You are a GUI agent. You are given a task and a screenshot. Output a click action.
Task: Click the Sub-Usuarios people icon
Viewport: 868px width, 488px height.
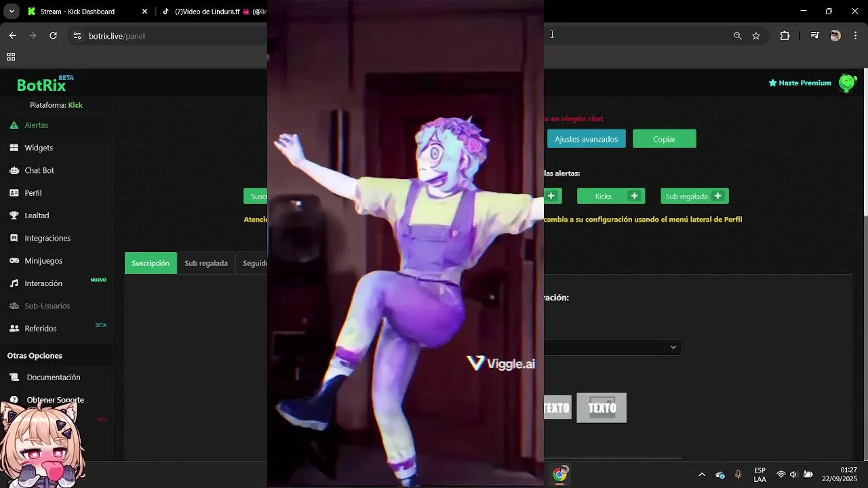[x=14, y=306]
